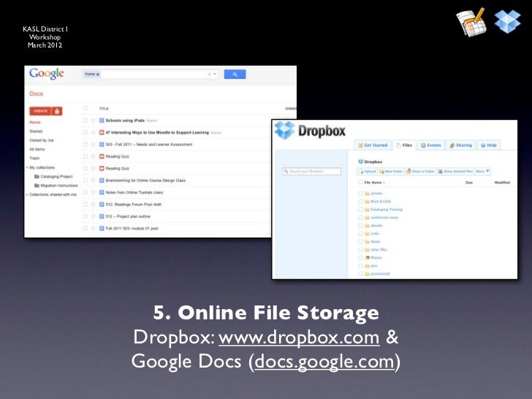Screen dimensions: 532x399
Task: Switch to the Dropbox Events tab
Action: [431, 145]
